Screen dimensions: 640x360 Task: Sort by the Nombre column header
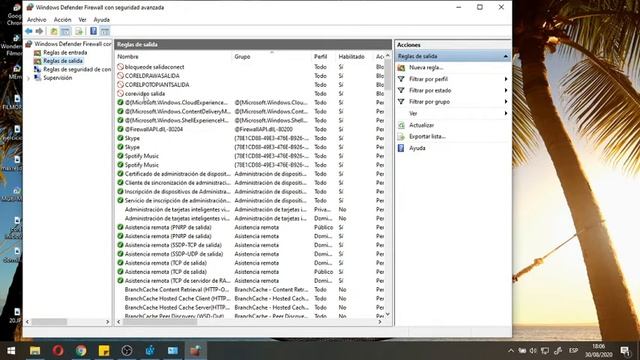[173, 57]
